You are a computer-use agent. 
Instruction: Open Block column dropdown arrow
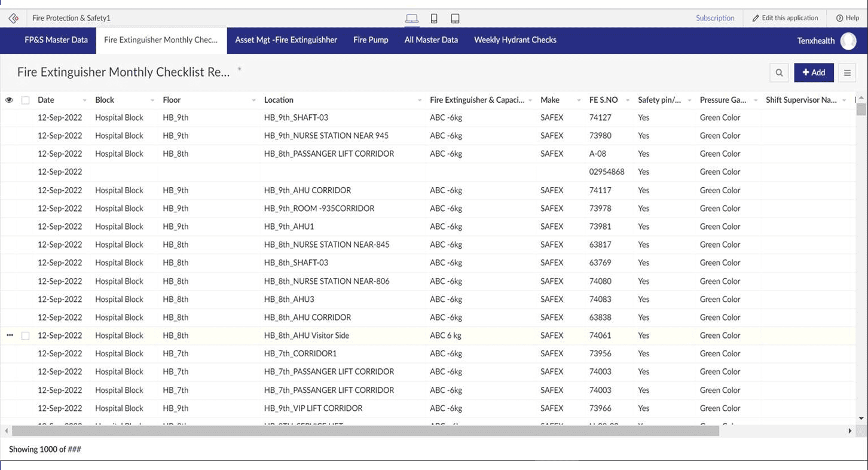(152, 100)
